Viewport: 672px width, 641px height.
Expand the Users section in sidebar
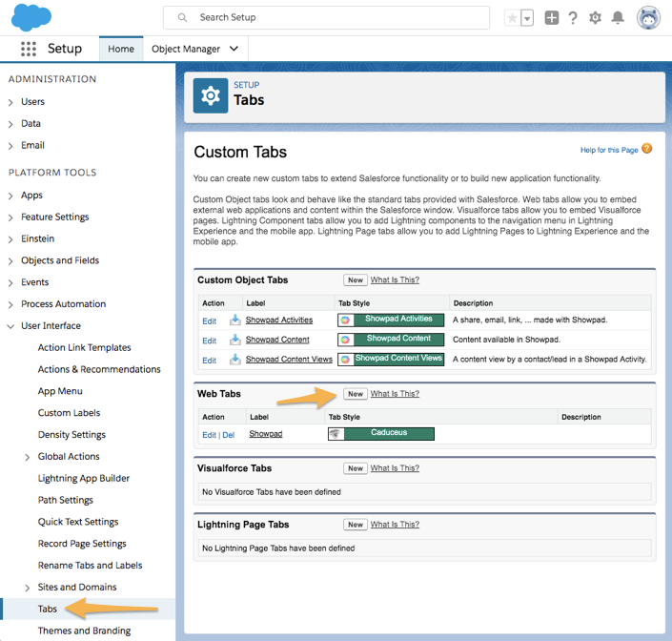tap(10, 102)
